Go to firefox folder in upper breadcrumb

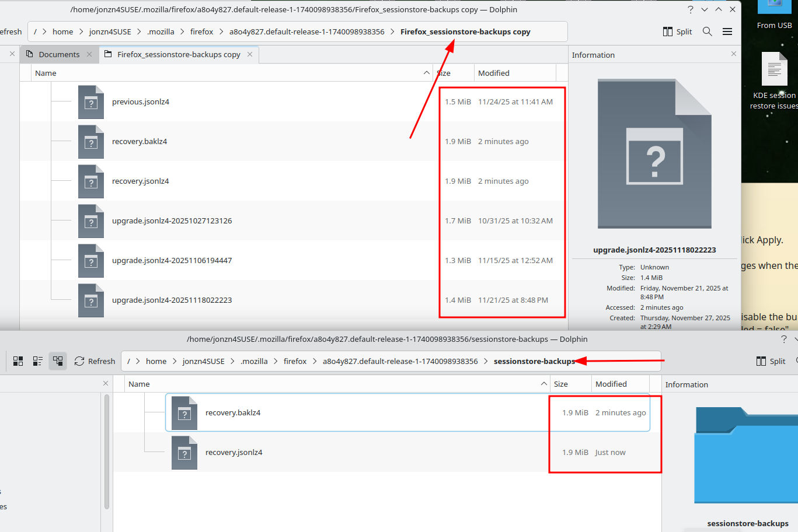[201, 32]
